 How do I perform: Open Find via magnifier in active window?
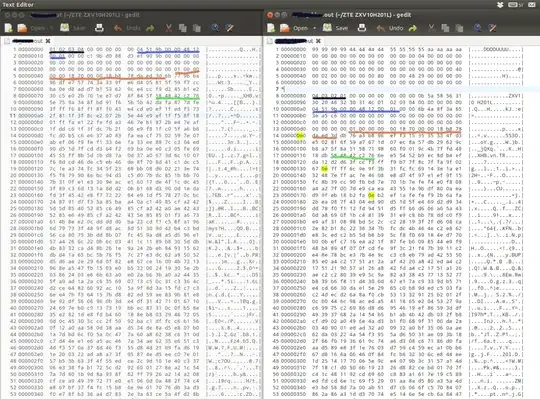pyautogui.click(x=477, y=28)
